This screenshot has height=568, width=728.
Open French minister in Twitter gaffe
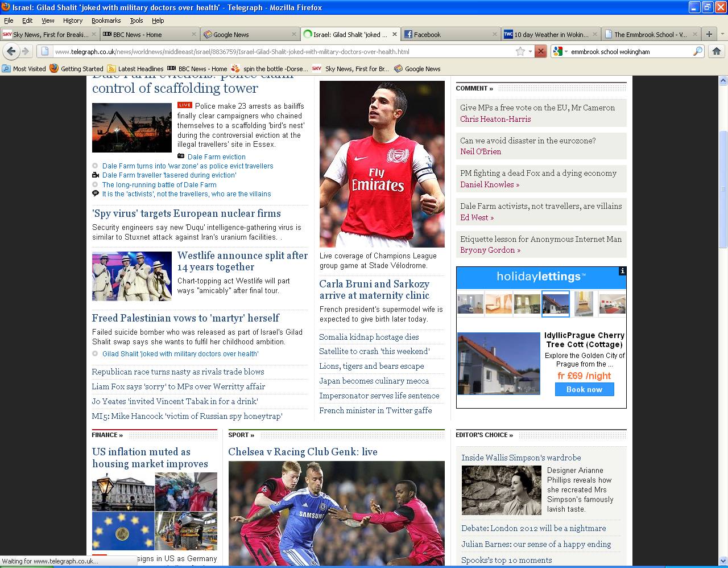pyautogui.click(x=375, y=410)
